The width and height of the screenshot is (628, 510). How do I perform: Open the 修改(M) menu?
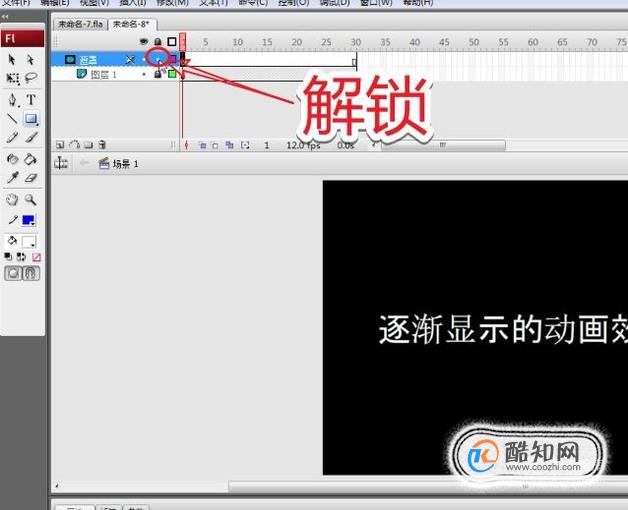[172, 3]
